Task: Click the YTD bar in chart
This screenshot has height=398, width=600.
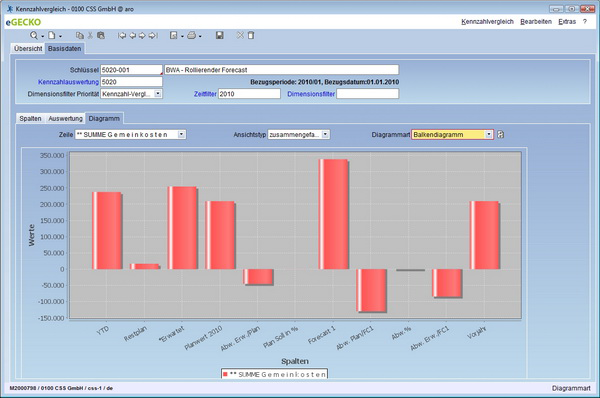Action: coord(107,231)
